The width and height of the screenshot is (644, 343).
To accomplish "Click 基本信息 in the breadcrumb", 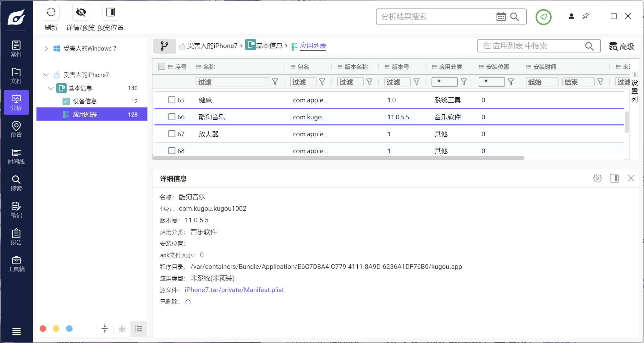I will pos(269,46).
